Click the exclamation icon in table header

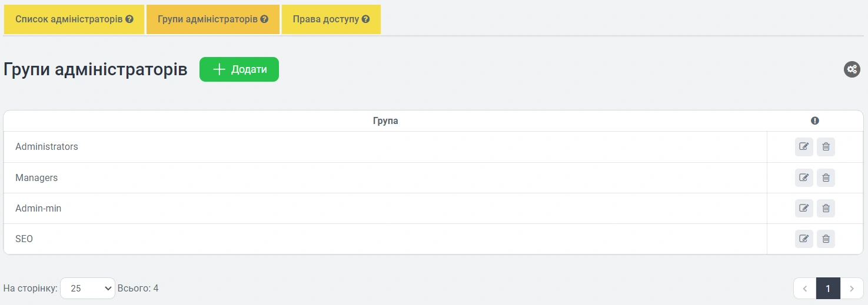814,120
